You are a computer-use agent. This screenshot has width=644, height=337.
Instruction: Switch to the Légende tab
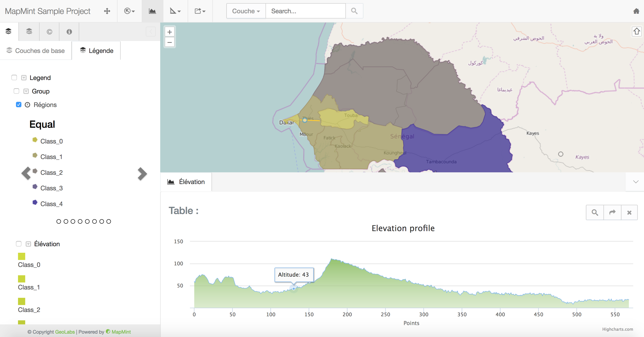coord(96,50)
